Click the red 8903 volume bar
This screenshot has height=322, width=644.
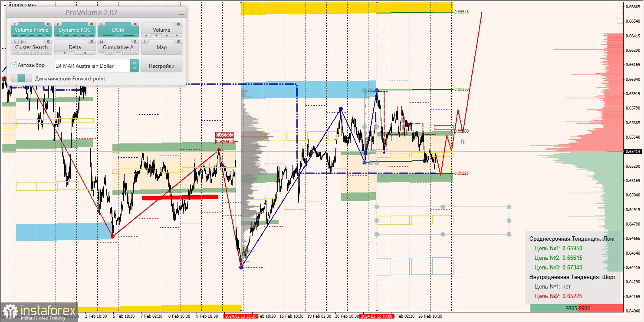[x=601, y=308]
